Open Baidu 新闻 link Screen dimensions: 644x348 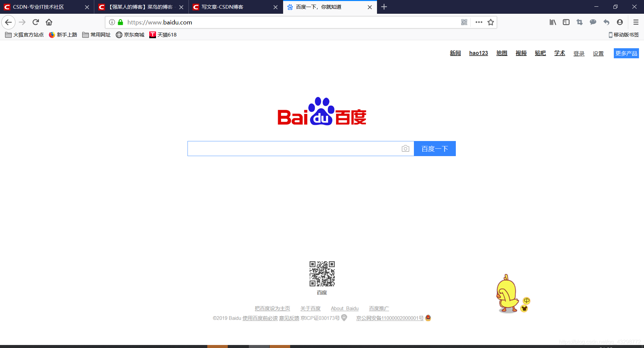[455, 53]
